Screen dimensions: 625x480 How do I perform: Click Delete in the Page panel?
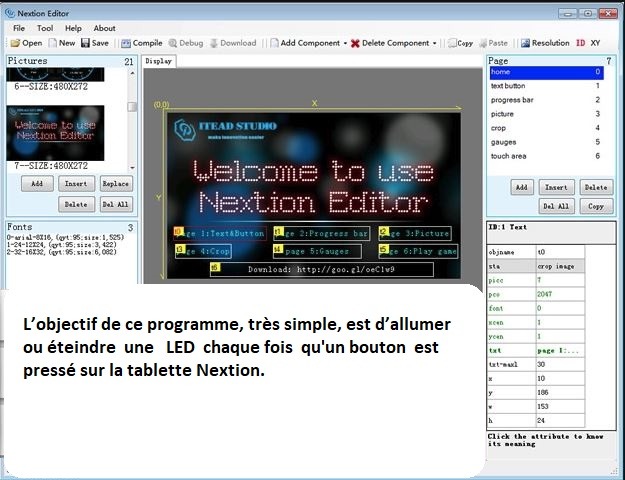596,187
